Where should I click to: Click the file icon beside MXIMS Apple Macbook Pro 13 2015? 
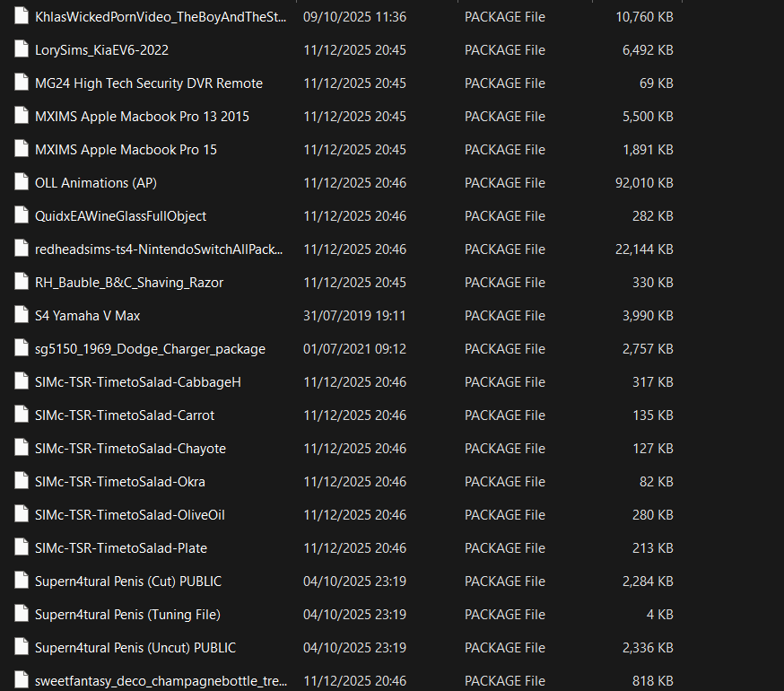(22, 116)
